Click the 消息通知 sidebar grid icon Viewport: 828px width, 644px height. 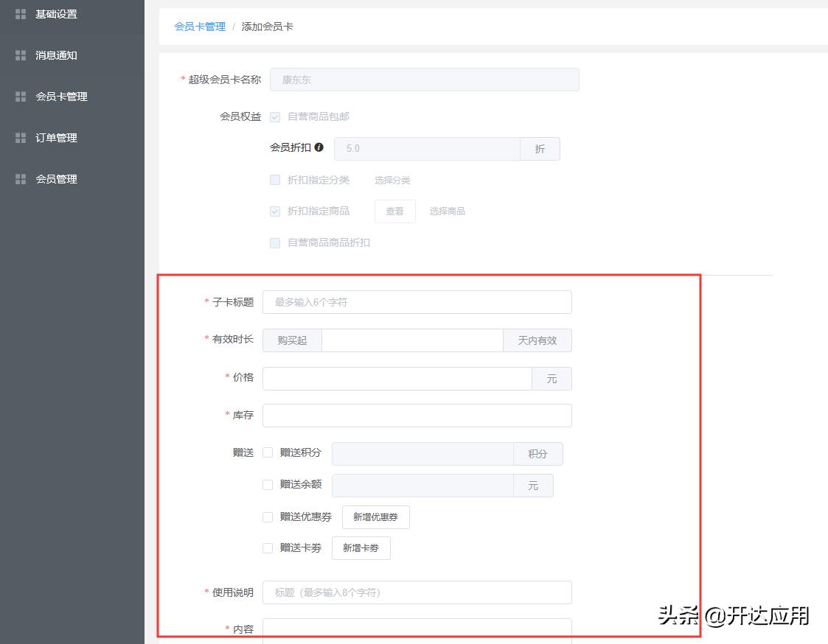pyautogui.click(x=20, y=55)
